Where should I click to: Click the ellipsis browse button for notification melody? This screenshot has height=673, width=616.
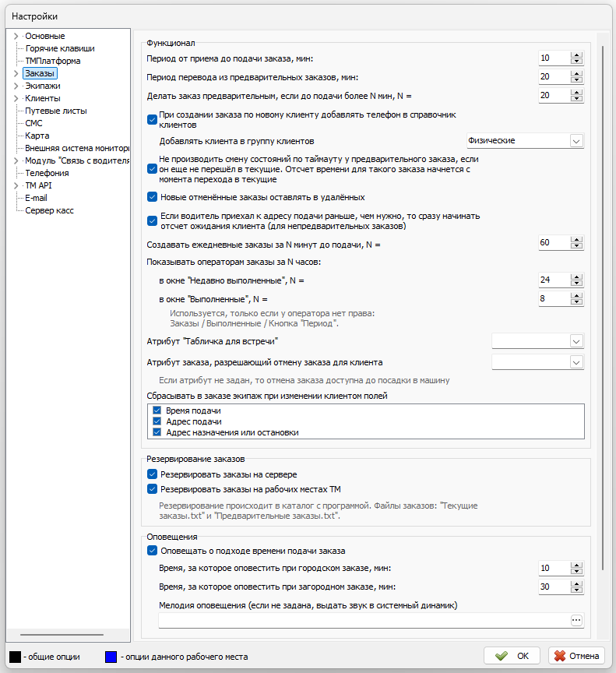[576, 620]
